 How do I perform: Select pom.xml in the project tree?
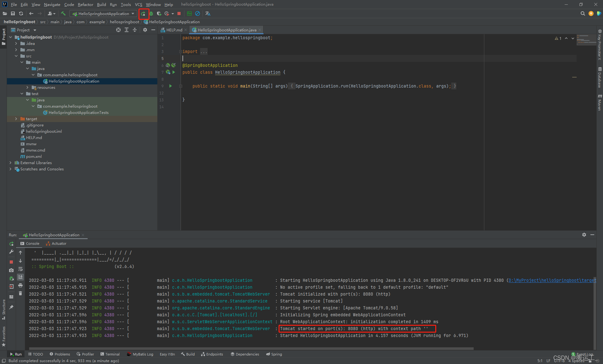point(34,157)
